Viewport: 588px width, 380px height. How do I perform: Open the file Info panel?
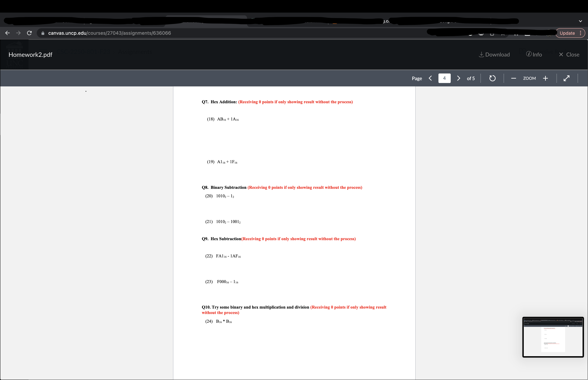[534, 55]
